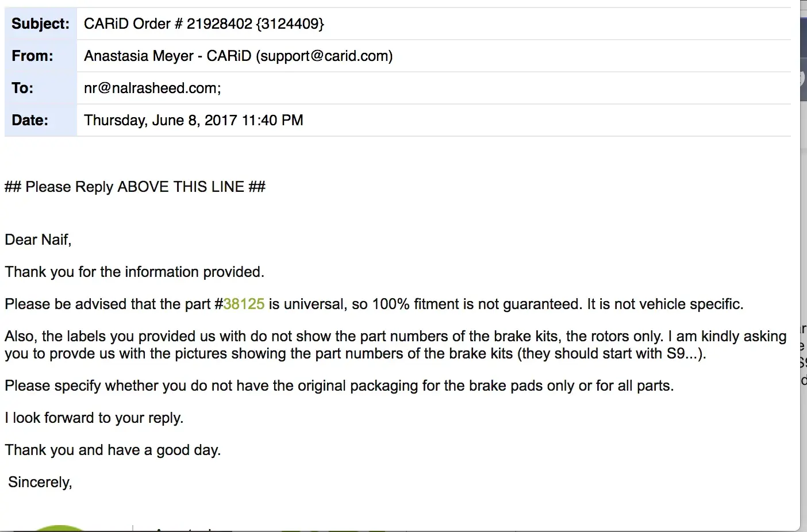Viewport: 807px width, 532px height.
Task: Click the 'I look forward to your reply' line
Action: (x=94, y=418)
